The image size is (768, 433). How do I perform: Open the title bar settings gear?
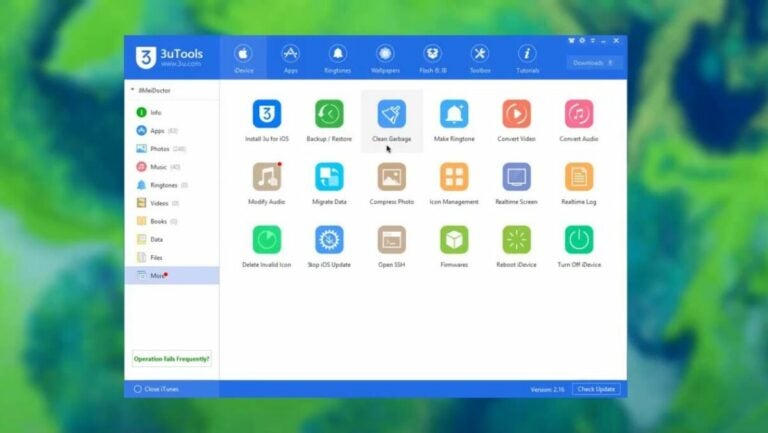[x=582, y=41]
